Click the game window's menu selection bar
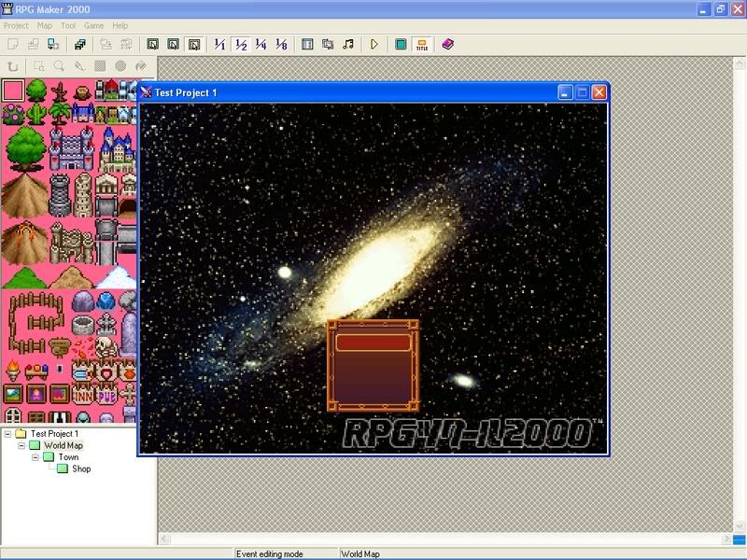The height and width of the screenshot is (560, 747). click(x=373, y=343)
